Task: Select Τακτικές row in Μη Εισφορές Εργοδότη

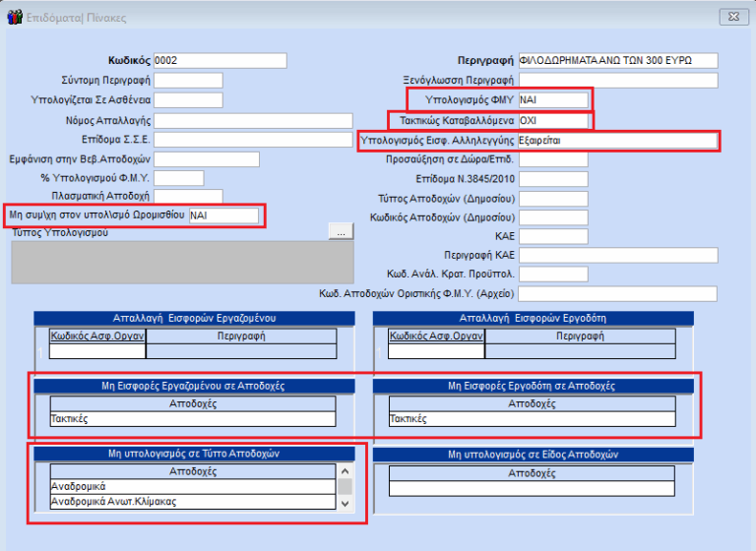Action: 532,418
